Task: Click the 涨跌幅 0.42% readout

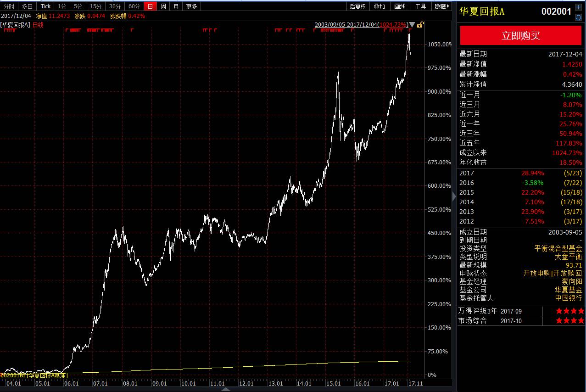Action: pyautogui.click(x=127, y=16)
